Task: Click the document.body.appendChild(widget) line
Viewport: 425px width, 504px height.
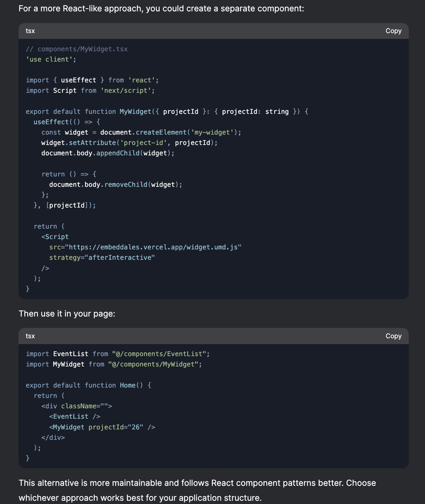Action: click(x=108, y=153)
